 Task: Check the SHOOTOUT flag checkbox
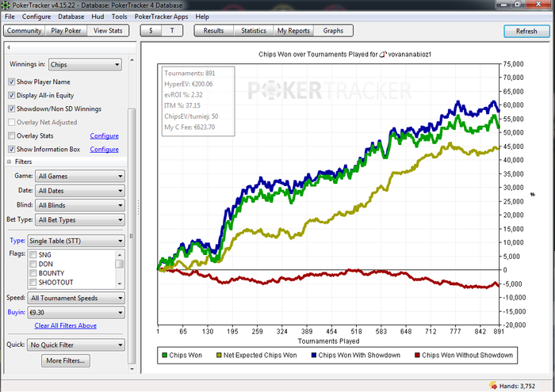click(33, 283)
